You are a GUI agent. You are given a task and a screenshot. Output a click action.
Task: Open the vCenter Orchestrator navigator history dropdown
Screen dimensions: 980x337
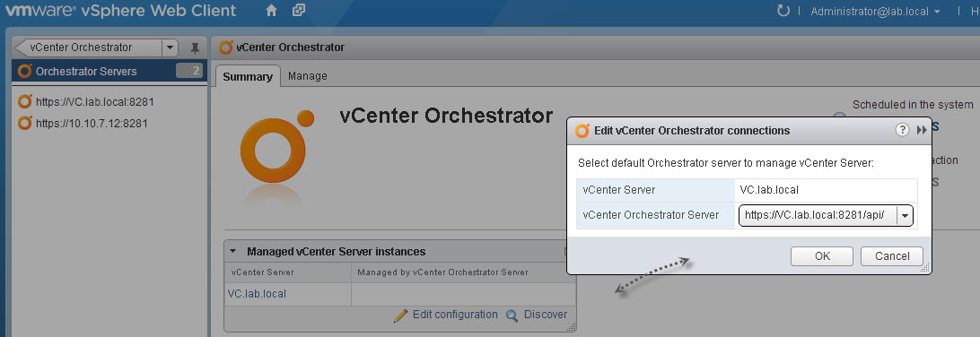pyautogui.click(x=170, y=48)
